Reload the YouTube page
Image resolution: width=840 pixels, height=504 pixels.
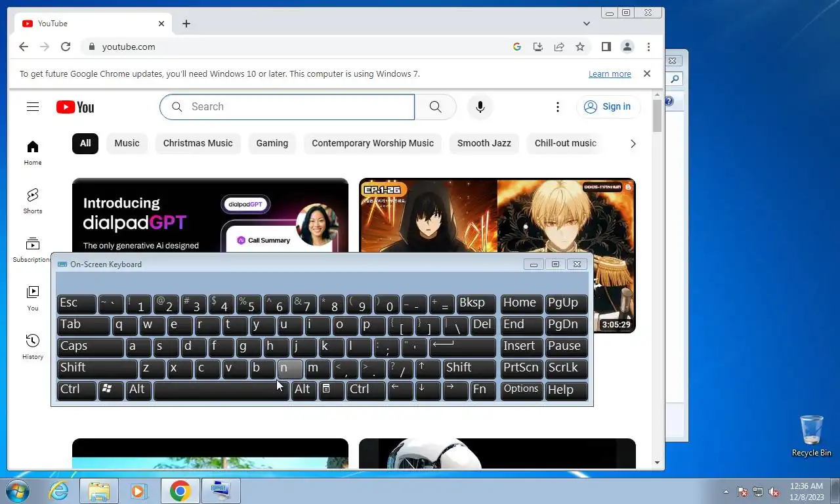(66, 47)
